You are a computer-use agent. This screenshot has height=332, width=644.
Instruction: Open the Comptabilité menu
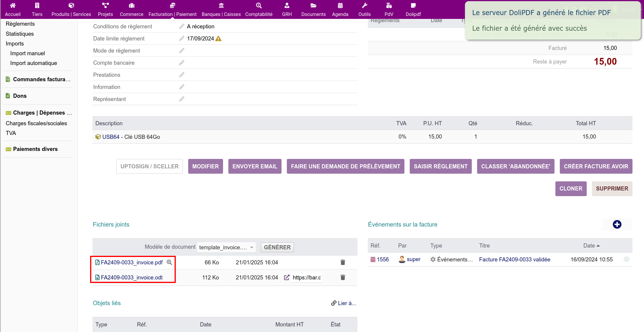tap(259, 9)
